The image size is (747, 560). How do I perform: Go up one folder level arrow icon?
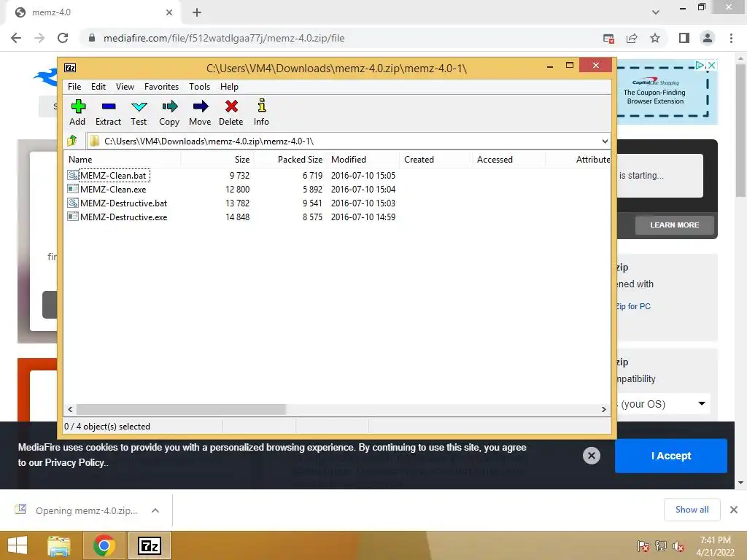click(x=72, y=141)
